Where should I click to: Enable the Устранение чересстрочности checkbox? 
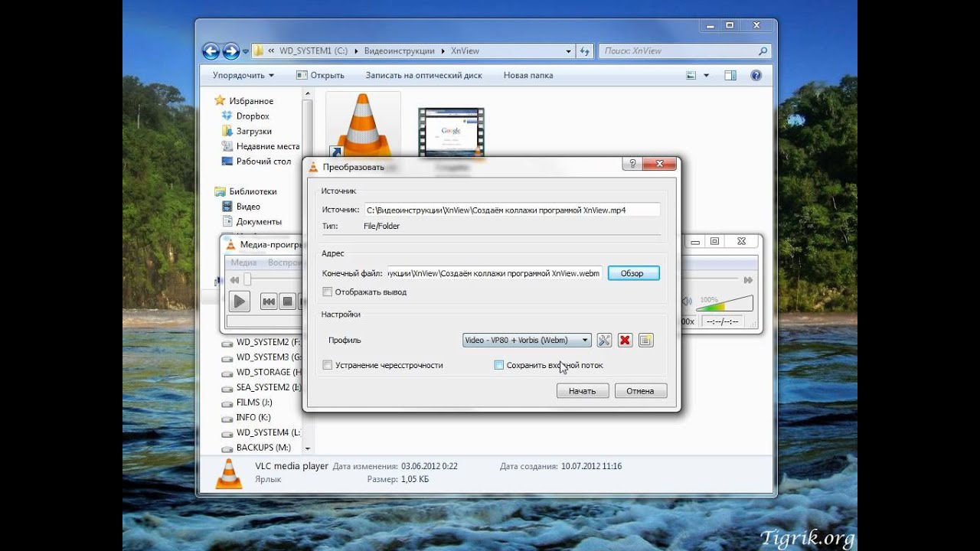click(328, 365)
